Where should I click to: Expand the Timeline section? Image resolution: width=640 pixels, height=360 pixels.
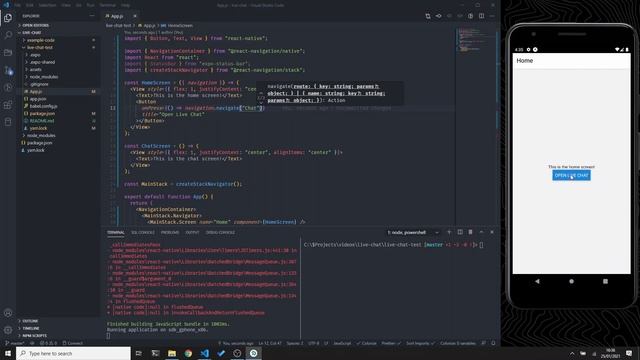57,329
